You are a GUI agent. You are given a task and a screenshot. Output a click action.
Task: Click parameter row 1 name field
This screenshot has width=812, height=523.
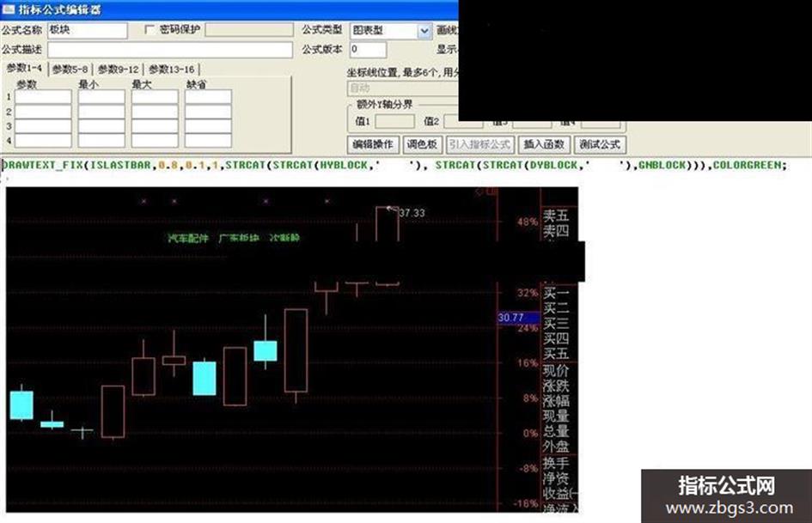coord(43,97)
